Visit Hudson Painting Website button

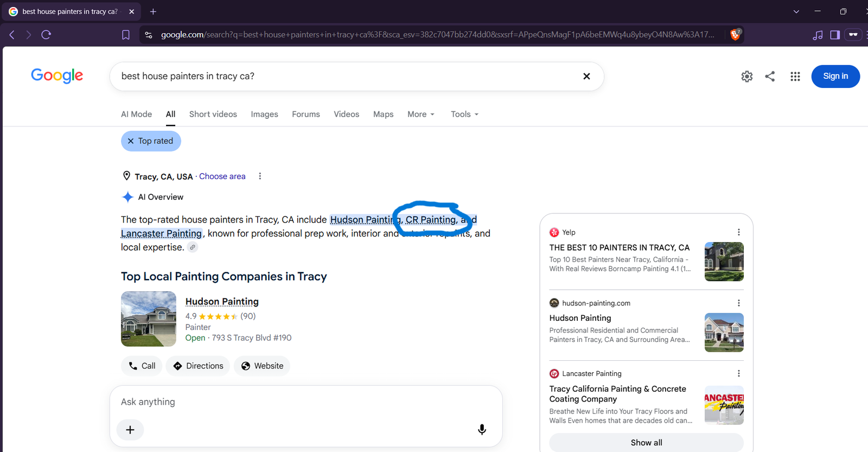[262, 366]
